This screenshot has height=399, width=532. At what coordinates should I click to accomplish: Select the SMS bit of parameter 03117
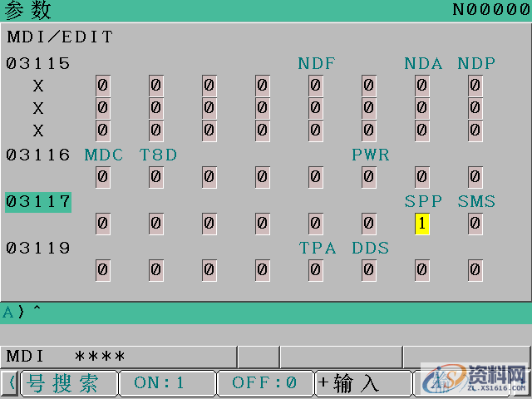point(475,223)
